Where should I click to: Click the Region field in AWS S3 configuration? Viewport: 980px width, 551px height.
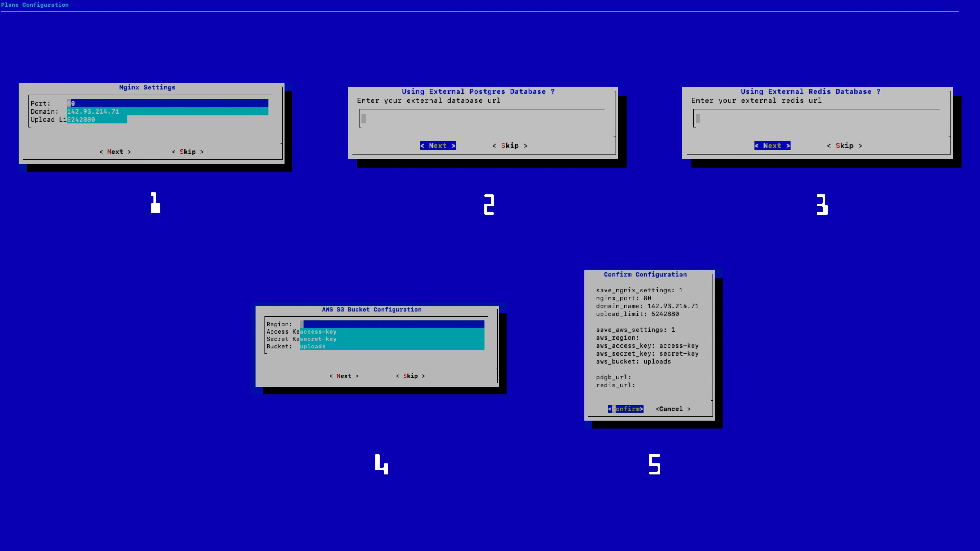[392, 324]
